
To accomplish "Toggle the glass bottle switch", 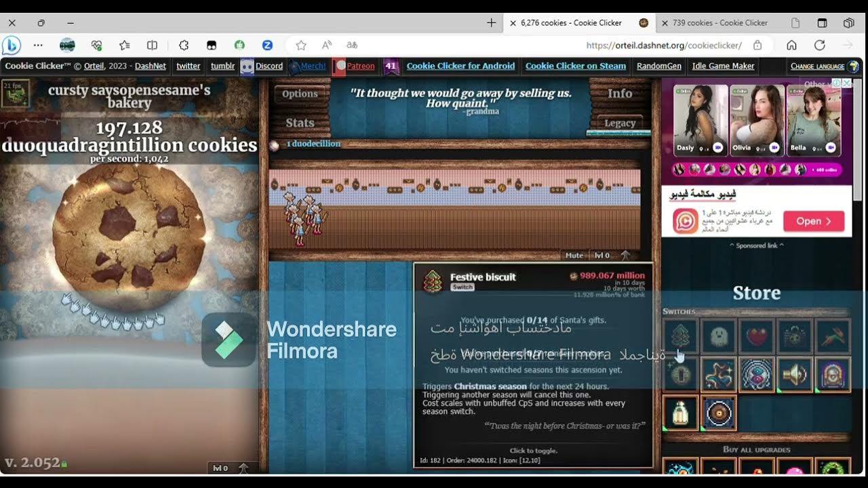I will tap(679, 413).
